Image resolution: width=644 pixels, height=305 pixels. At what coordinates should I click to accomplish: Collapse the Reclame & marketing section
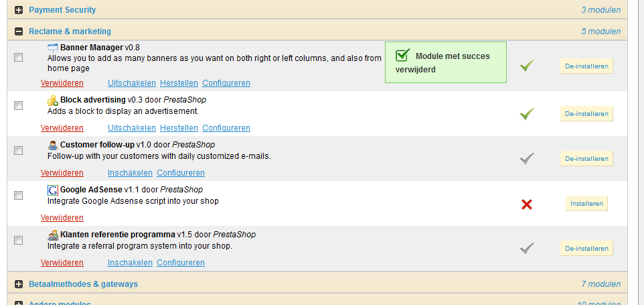click(19, 32)
